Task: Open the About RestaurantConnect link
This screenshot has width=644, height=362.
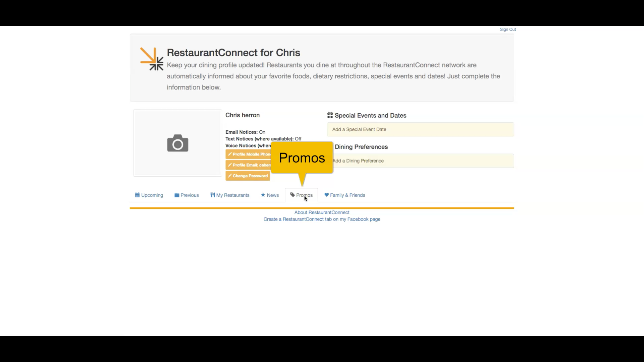Action: pos(322,213)
